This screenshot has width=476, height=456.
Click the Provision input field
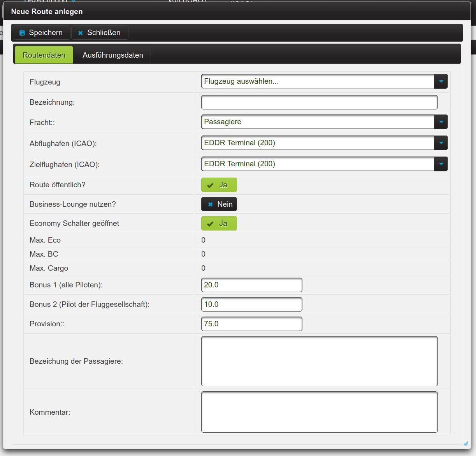coord(251,324)
